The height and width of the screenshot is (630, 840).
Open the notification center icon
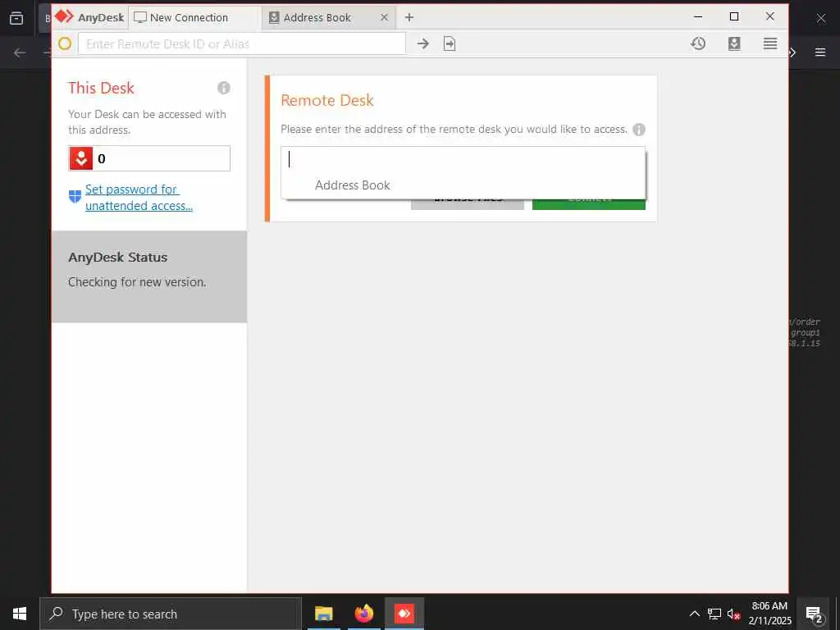814,614
